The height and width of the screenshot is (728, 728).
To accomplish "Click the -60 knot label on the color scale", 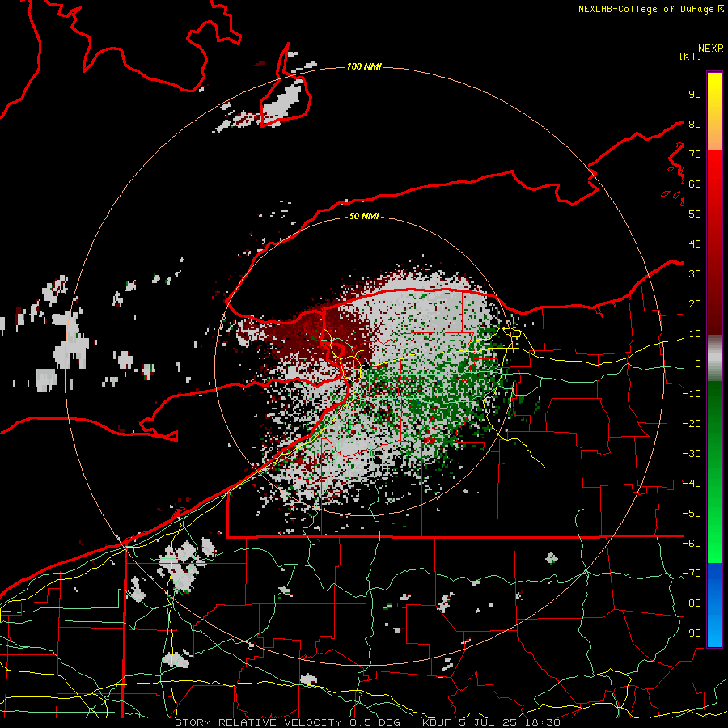I will 692,544.
